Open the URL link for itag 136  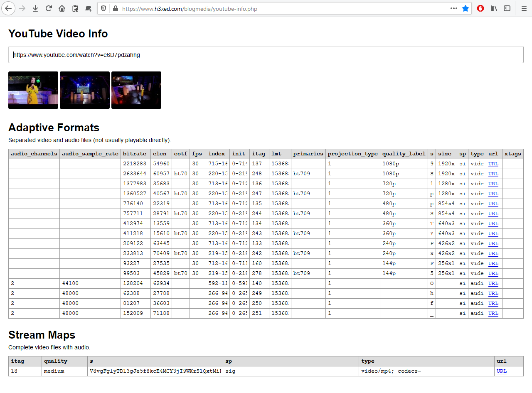[x=493, y=184]
